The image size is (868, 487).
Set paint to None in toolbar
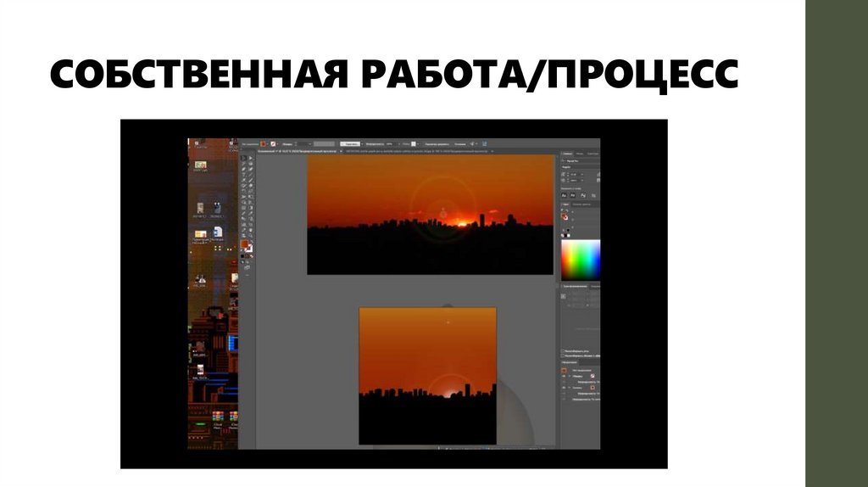252,256
